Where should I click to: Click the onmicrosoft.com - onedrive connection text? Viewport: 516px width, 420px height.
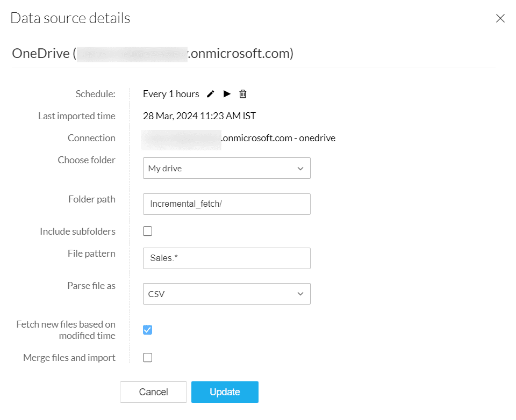click(278, 138)
